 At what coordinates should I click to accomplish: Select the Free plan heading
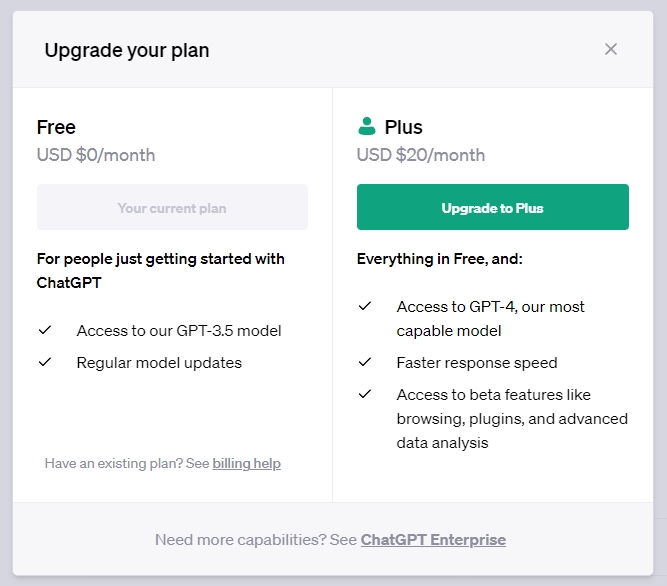[x=56, y=127]
